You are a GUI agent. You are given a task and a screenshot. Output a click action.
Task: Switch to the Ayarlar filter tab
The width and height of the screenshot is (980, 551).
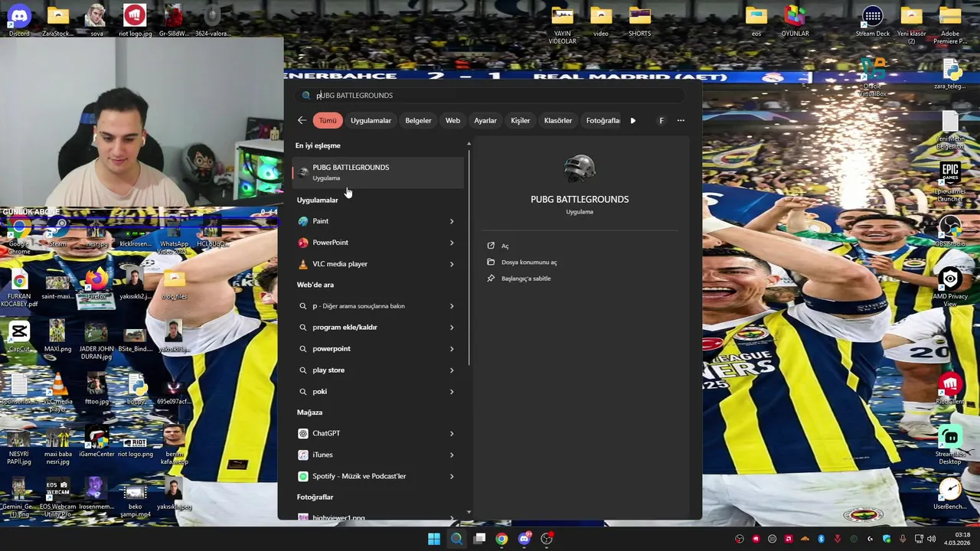click(x=485, y=120)
